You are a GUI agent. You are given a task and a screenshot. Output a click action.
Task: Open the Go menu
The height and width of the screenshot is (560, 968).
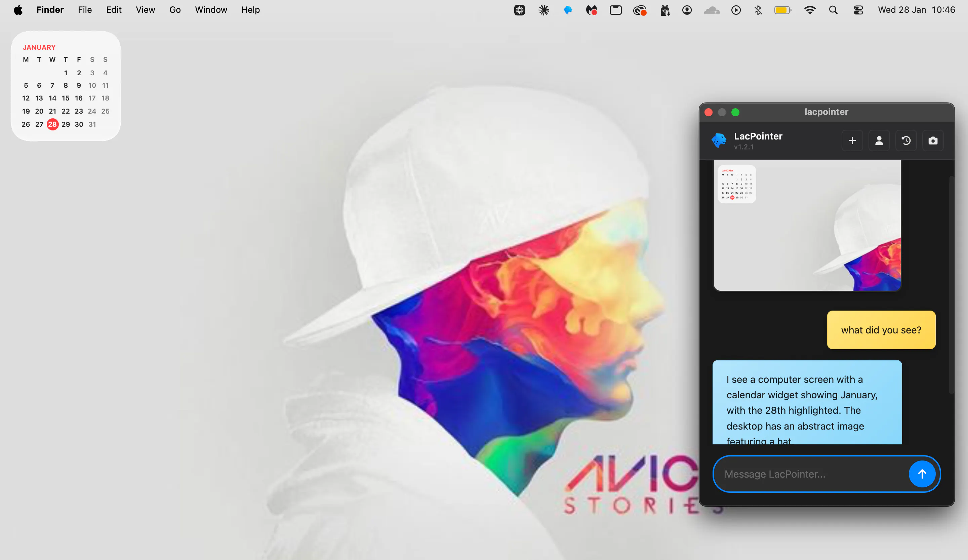point(175,10)
